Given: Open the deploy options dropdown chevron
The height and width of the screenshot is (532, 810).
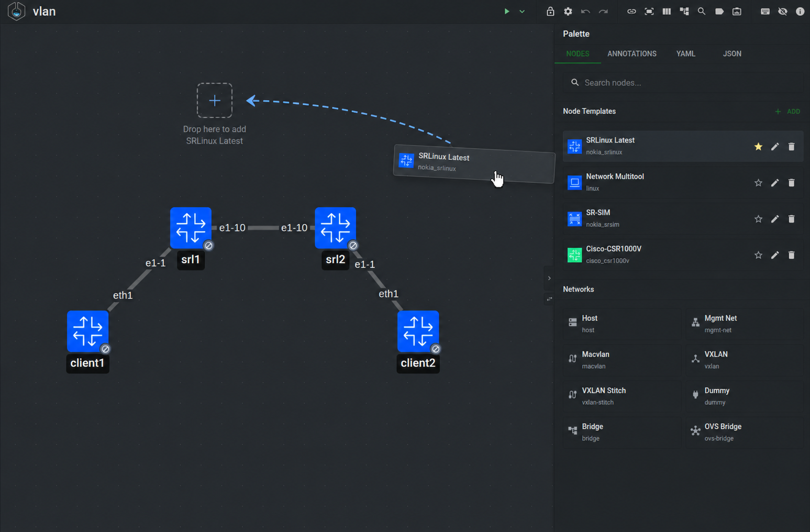Looking at the screenshot, I should [x=522, y=12].
